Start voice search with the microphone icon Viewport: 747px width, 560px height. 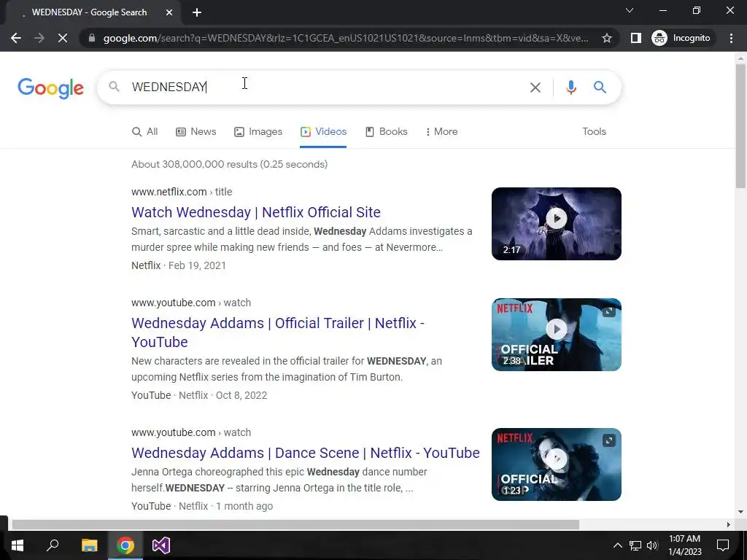pos(570,87)
